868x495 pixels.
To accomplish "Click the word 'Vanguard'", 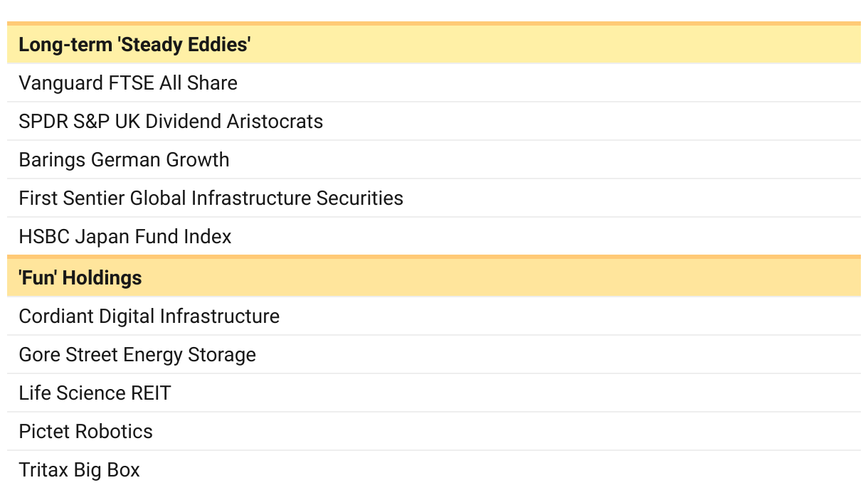I will click(61, 83).
